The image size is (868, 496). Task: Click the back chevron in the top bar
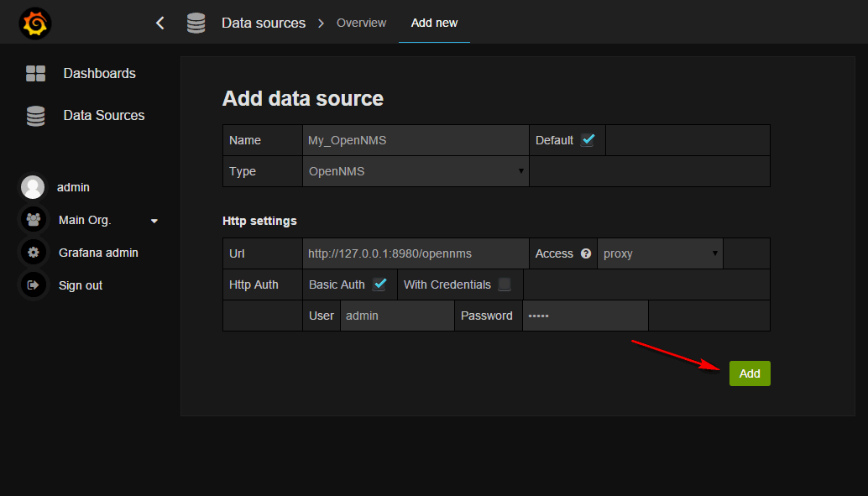point(160,23)
